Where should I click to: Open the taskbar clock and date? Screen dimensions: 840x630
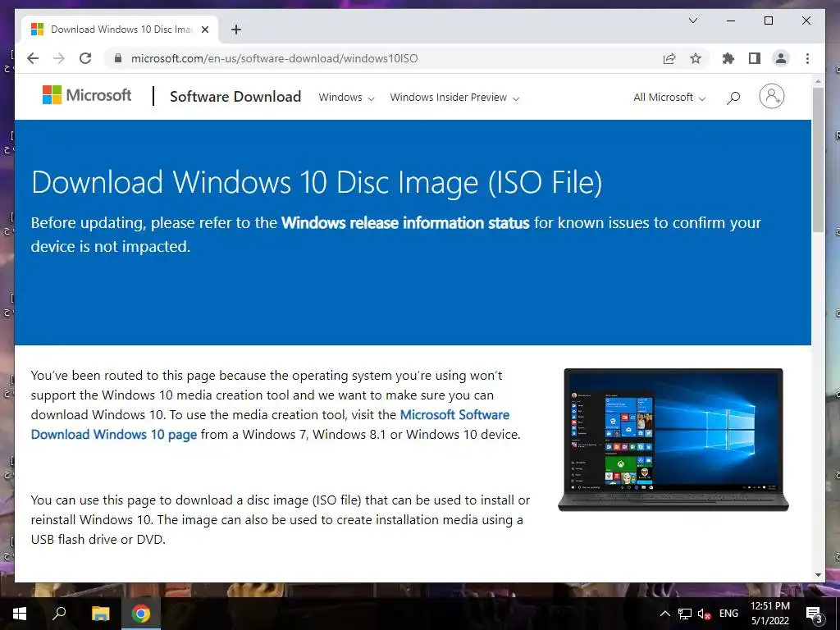[x=769, y=614]
